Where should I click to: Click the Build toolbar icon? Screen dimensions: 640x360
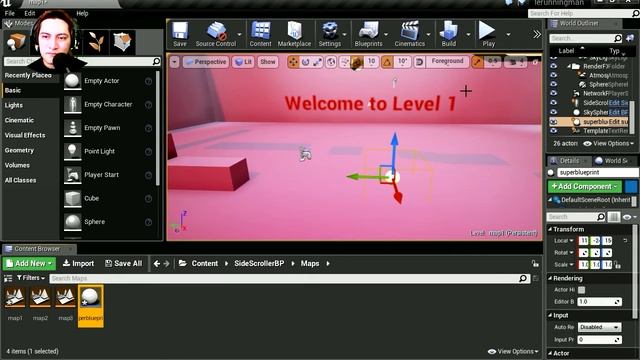coord(449,34)
